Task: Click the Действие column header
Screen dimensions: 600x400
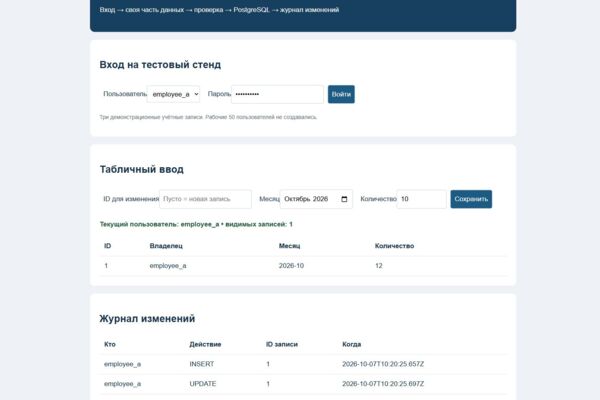Action: pyautogui.click(x=205, y=344)
